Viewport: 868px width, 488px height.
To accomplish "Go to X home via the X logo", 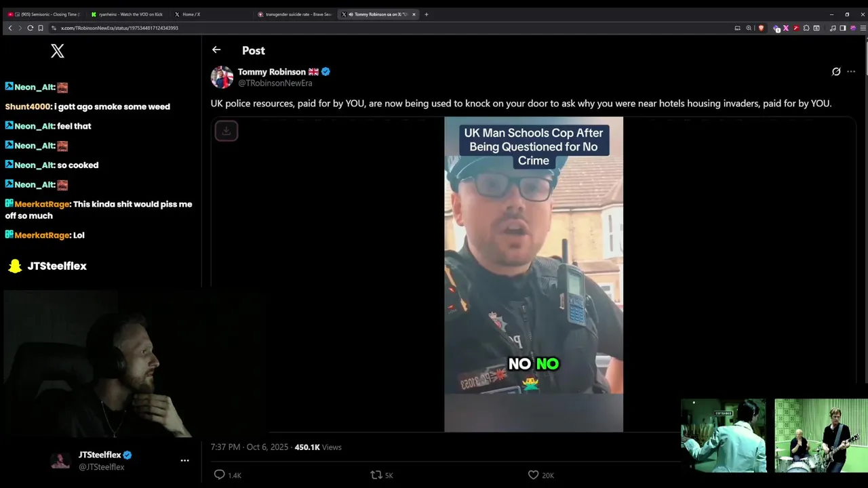I will [58, 51].
